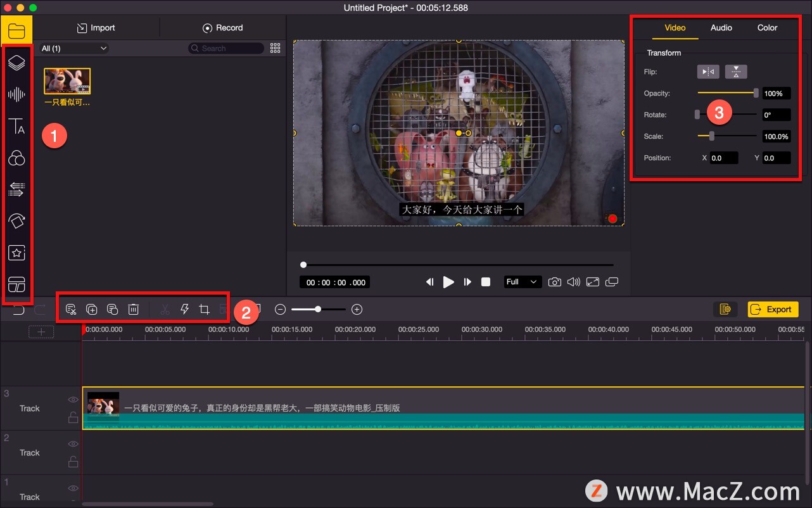Viewport: 812px width, 508px height.
Task: Detach the preview window
Action: pyautogui.click(x=612, y=282)
